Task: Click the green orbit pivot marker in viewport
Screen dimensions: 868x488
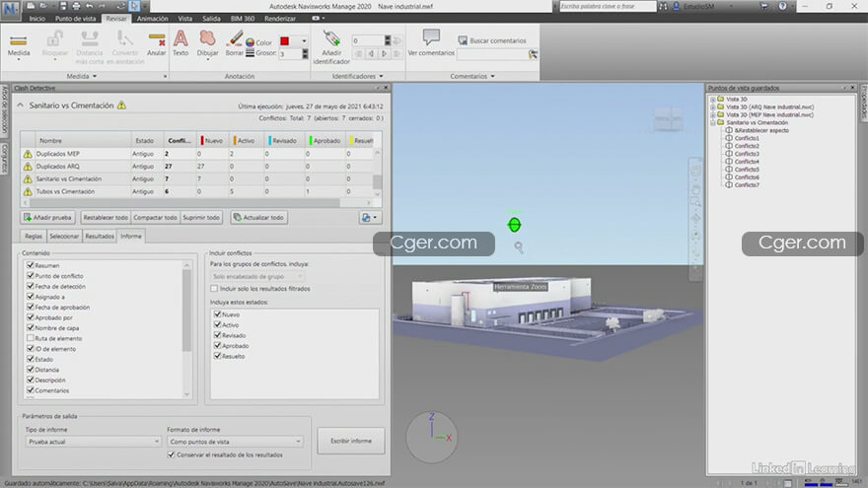Action: pyautogui.click(x=514, y=225)
